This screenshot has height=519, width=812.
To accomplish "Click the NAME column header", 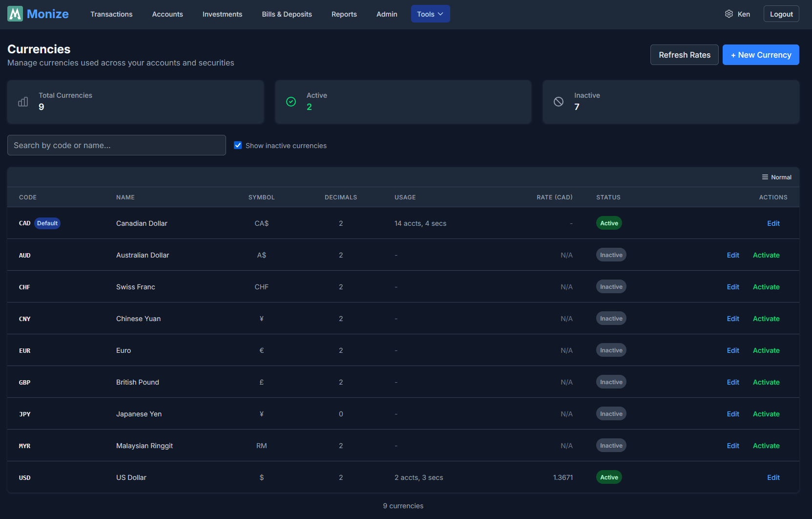I will pyautogui.click(x=125, y=197).
